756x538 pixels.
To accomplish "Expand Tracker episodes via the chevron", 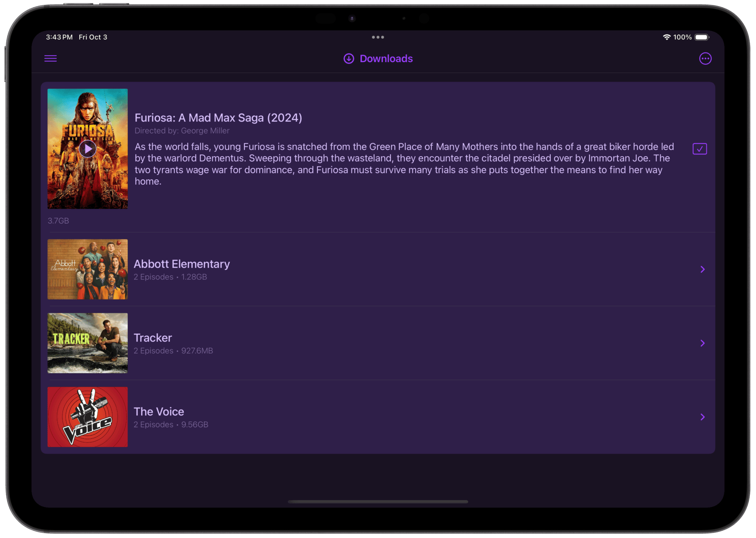I will click(702, 343).
